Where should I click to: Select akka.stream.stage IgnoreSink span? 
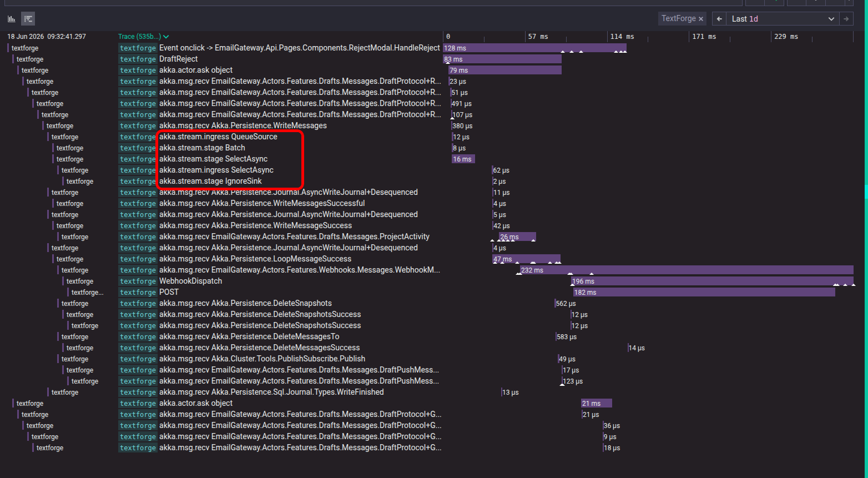pos(210,182)
